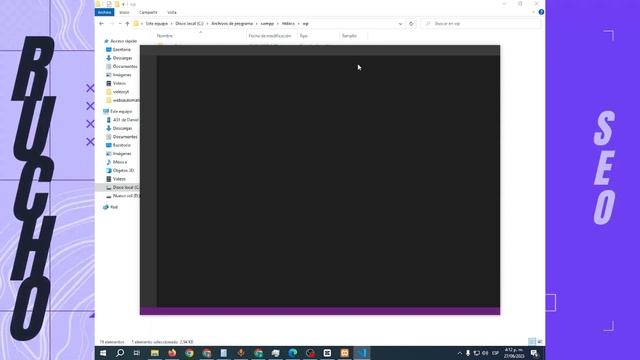Open the Vista ribbon tab
640x360 pixels.
172,12
